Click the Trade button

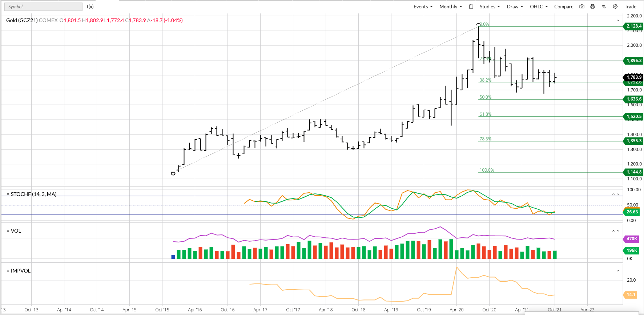pyautogui.click(x=630, y=7)
